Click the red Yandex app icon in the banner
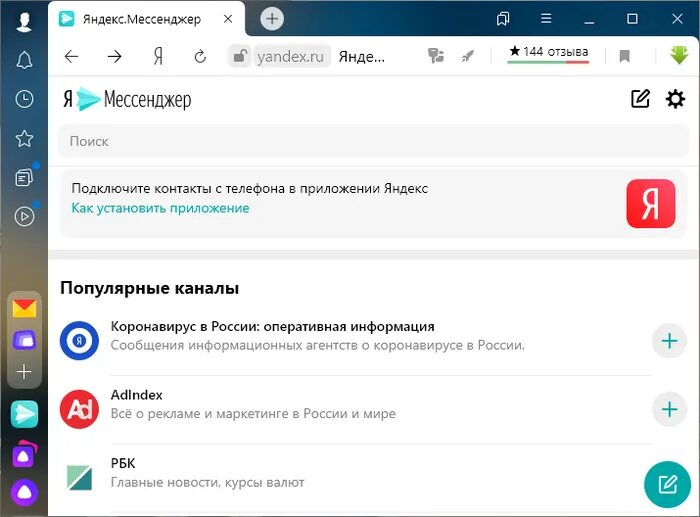This screenshot has height=517, width=700. pyautogui.click(x=650, y=204)
